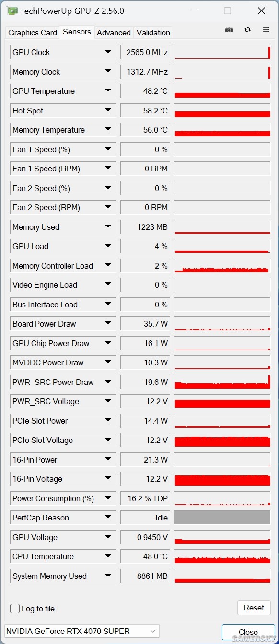279x644 pixels.
Task: Click the GPU-Z application icon in the title bar
Action: click(12, 11)
